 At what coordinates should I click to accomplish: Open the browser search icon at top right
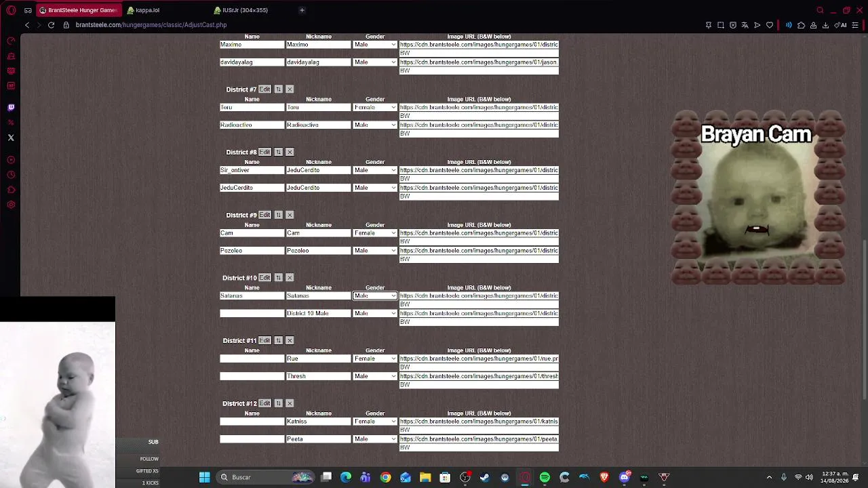(x=820, y=10)
